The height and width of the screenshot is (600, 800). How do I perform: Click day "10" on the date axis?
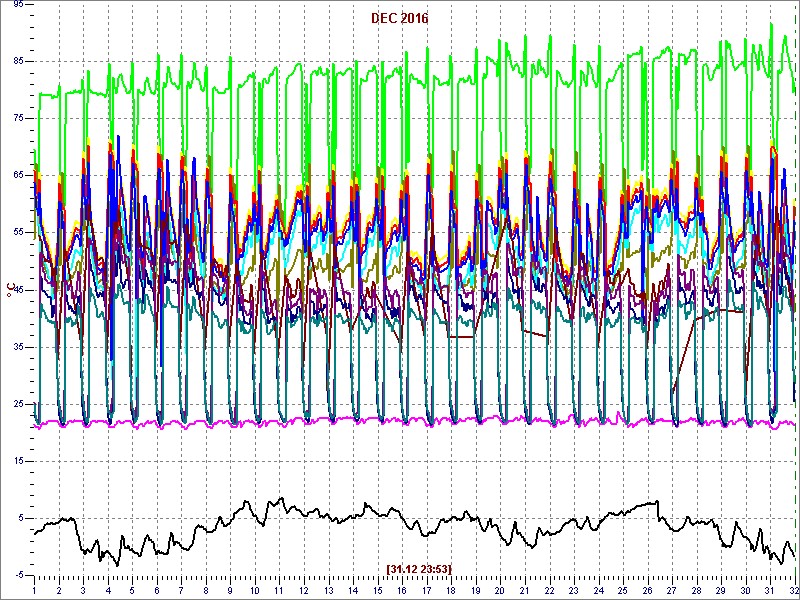(x=255, y=590)
